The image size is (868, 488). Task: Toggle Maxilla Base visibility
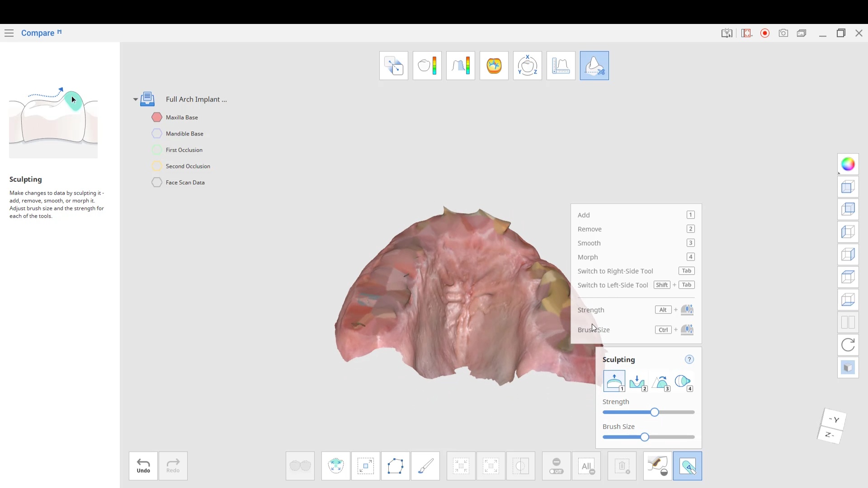click(x=157, y=117)
